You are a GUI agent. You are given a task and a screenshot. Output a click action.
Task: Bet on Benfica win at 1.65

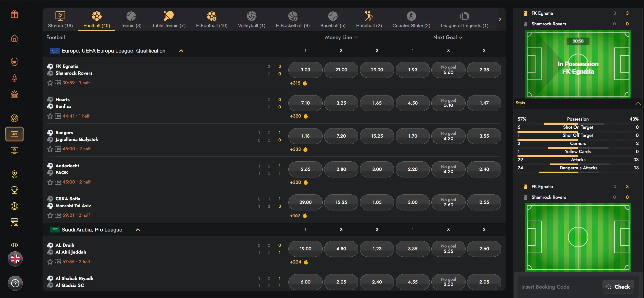tap(377, 103)
